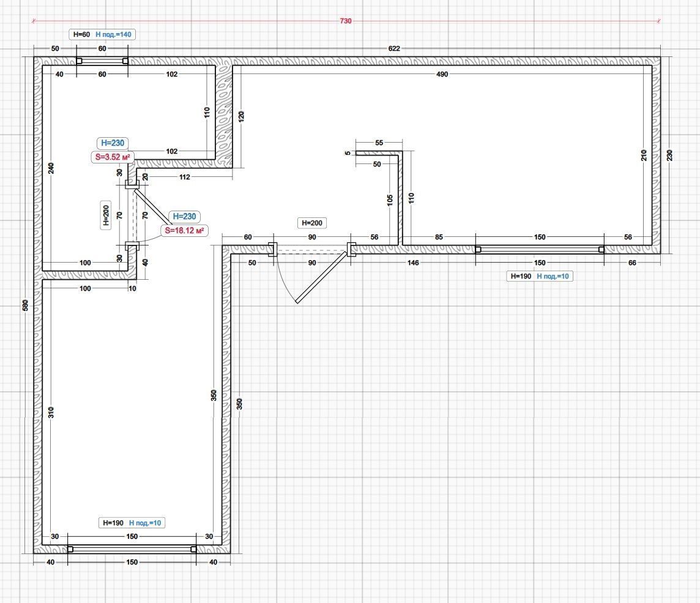700x603 pixels.
Task: Click the vertical H=200 interior door label
Action: click(106, 215)
